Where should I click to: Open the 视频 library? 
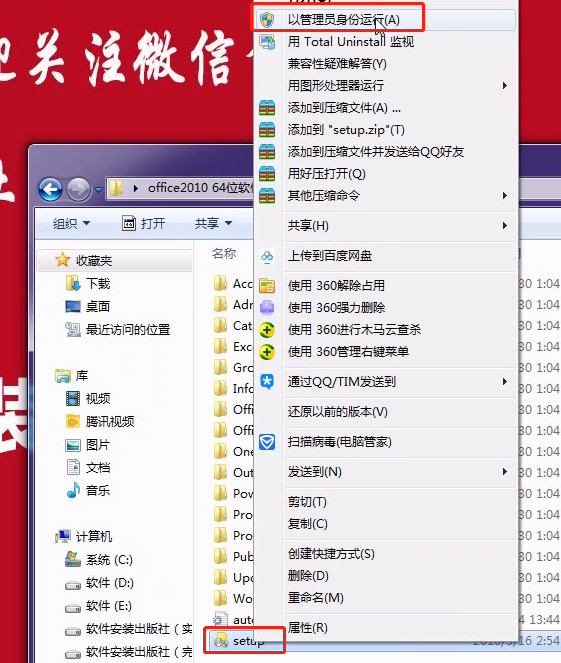pyautogui.click(x=88, y=398)
